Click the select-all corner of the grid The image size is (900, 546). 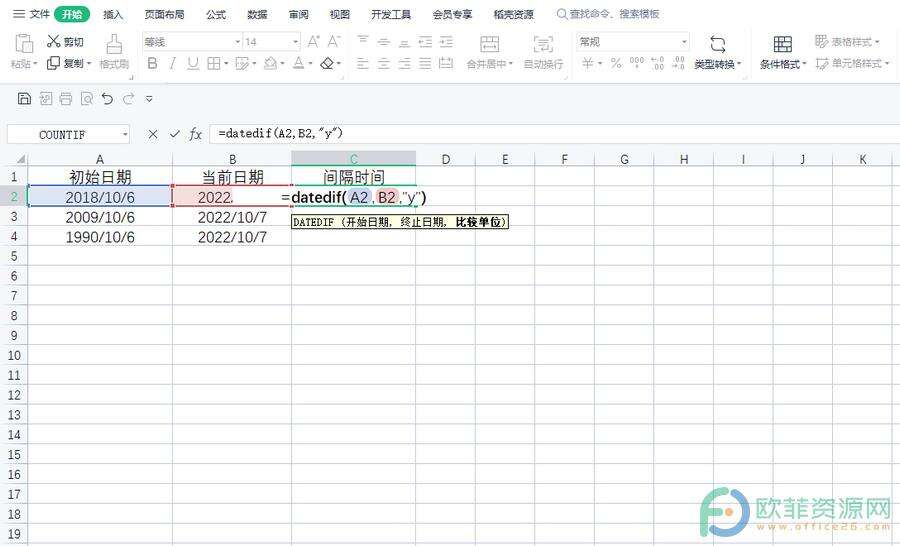pos(20,159)
